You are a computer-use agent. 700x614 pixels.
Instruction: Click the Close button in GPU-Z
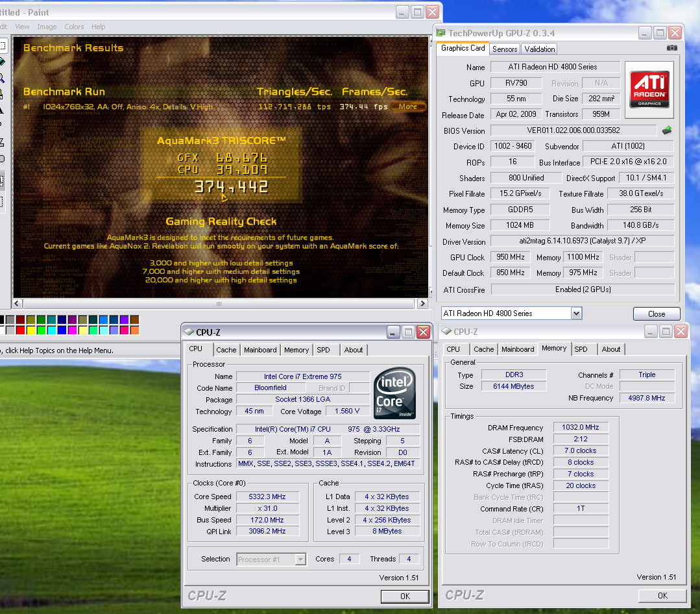click(x=657, y=314)
